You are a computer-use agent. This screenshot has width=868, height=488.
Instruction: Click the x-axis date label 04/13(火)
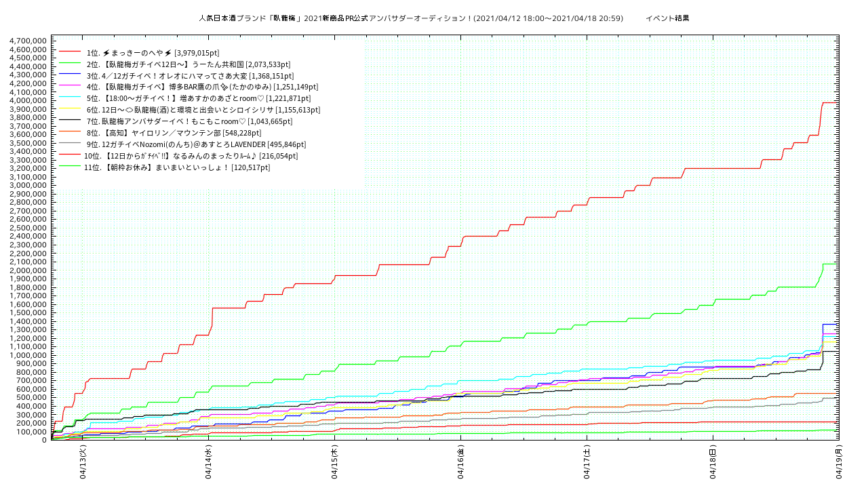[83, 462]
